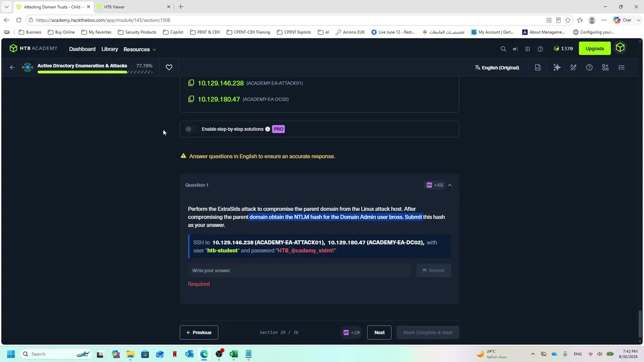Bookmark page using the star icon
This screenshot has width=644, height=362.
tap(568, 20)
